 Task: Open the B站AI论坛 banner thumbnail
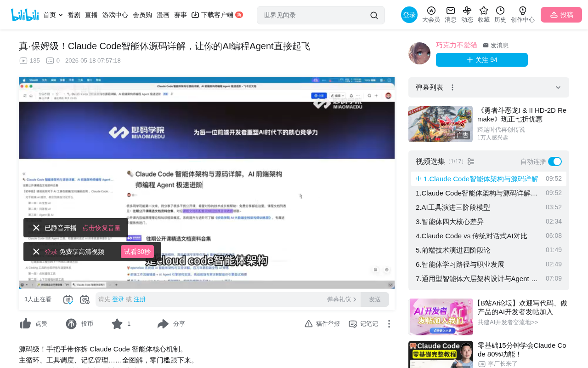(441, 317)
